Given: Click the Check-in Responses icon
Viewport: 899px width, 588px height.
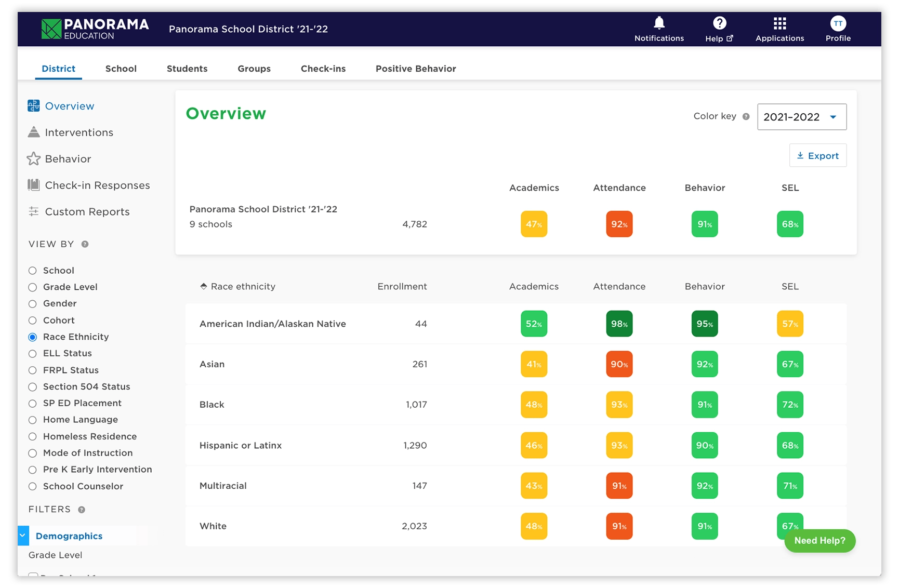Looking at the screenshot, I should [34, 185].
